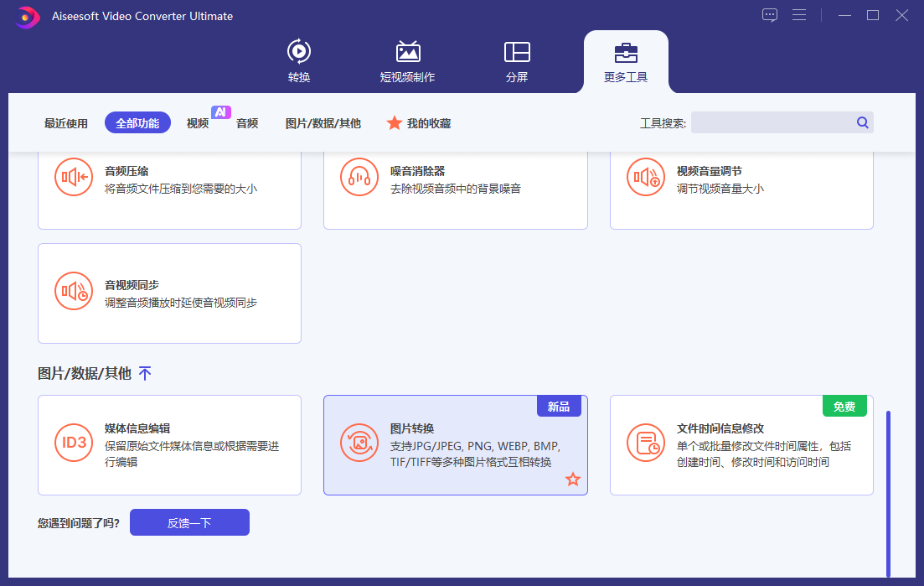Switch to the 转换 tab
924x586 pixels.
click(299, 60)
